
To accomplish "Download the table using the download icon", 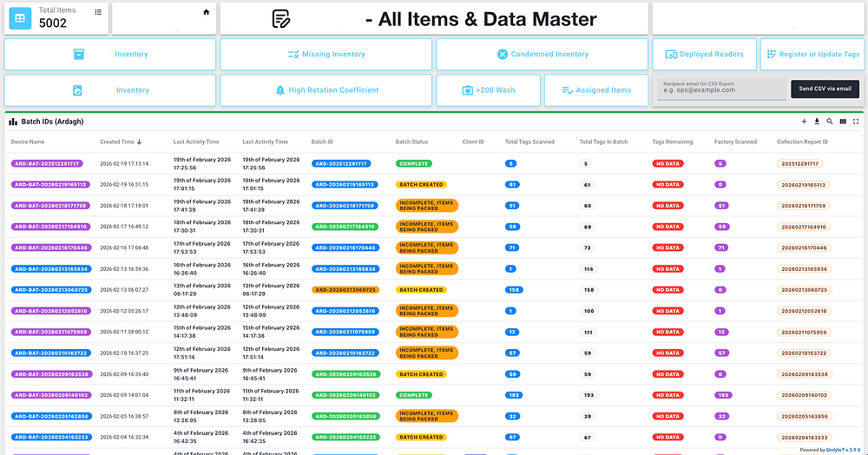I will (817, 122).
